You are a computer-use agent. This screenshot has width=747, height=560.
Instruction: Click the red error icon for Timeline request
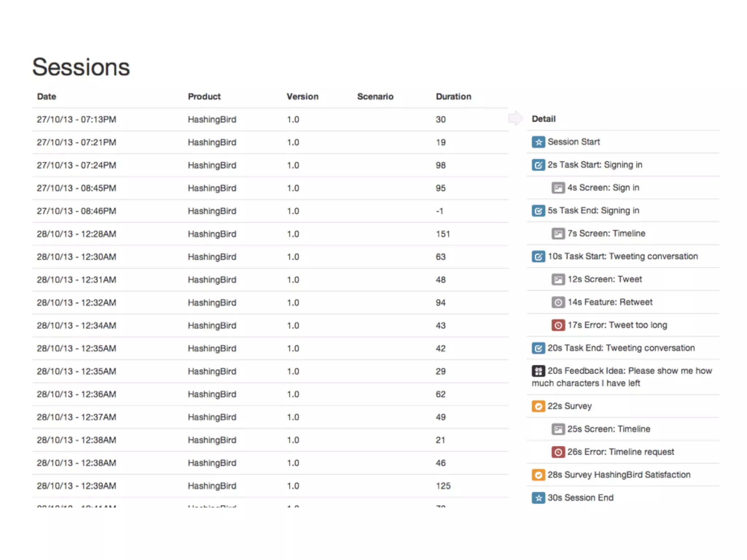pos(558,452)
